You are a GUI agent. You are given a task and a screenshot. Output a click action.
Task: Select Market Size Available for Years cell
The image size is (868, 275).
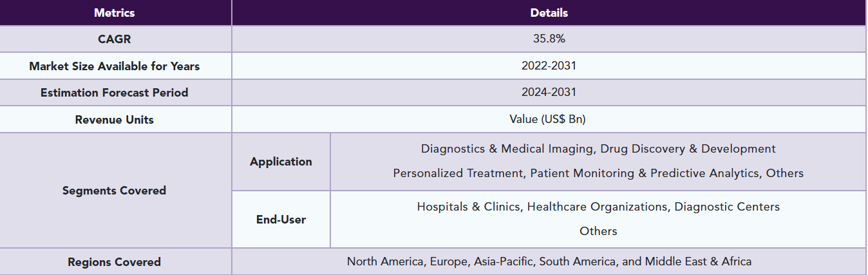point(115,66)
